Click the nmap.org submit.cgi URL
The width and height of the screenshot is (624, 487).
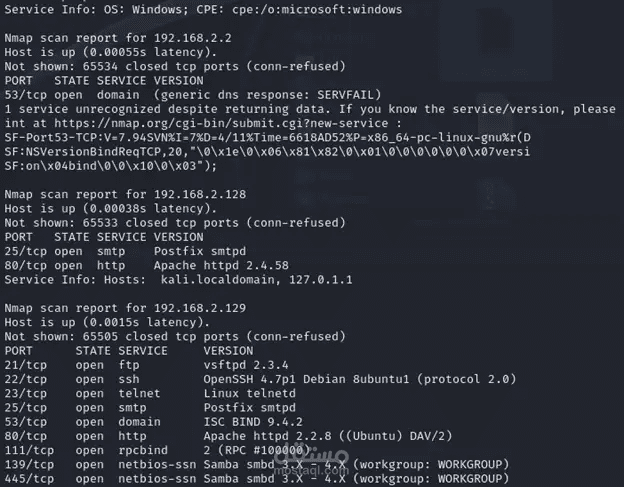[x=221, y=123]
